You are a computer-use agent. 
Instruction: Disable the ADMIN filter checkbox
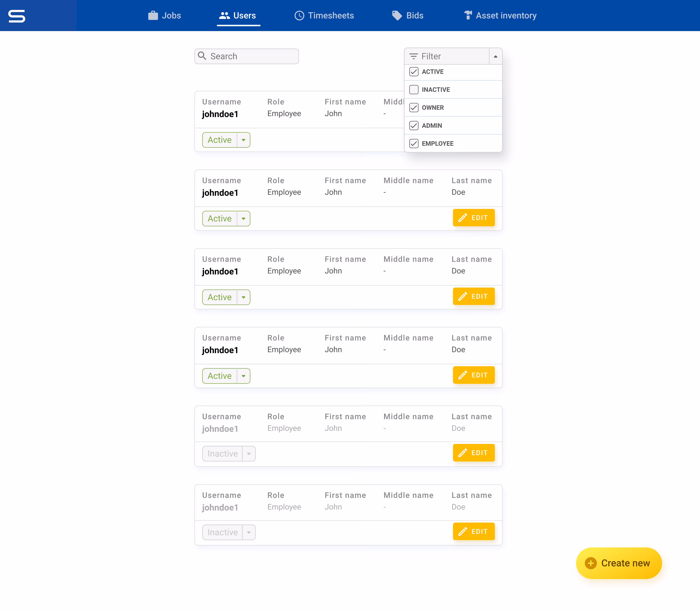tap(414, 125)
